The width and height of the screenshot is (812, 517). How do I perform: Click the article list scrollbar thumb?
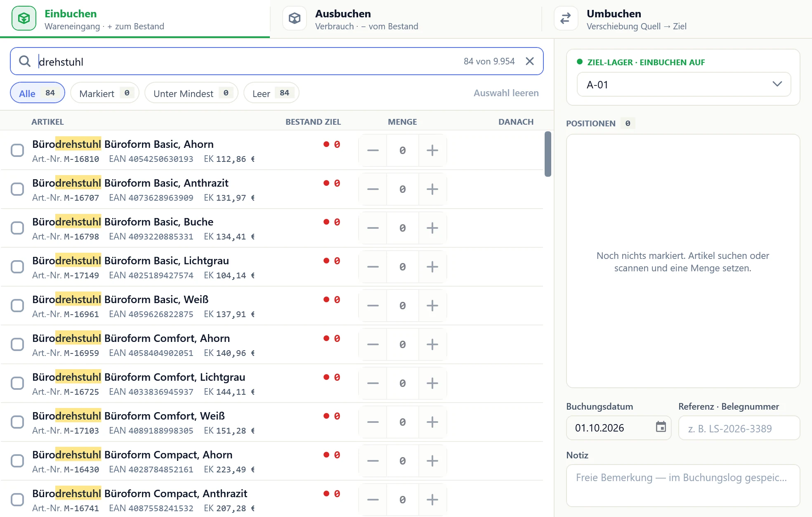pos(548,154)
